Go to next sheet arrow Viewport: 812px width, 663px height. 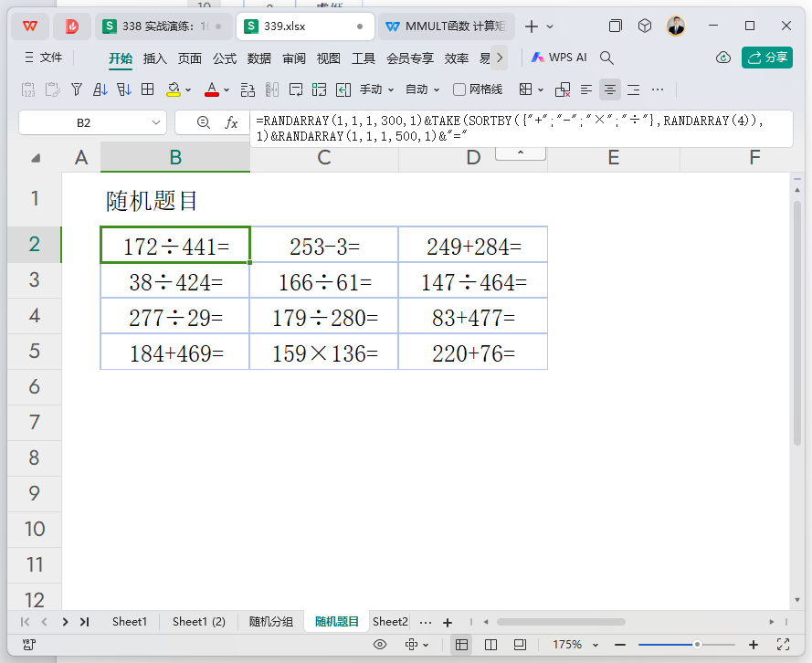tap(65, 622)
